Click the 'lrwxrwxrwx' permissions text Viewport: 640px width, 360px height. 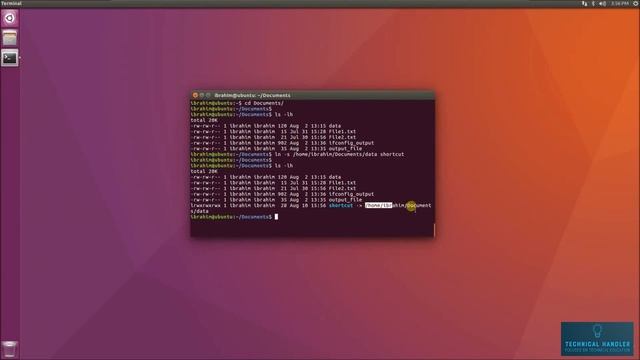coord(205,205)
